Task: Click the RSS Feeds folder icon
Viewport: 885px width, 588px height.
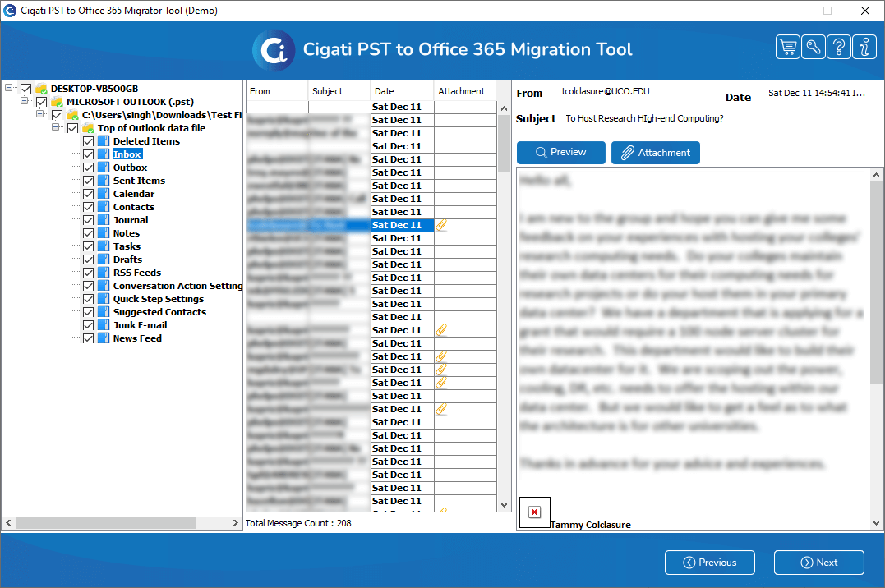Action: pos(104,273)
